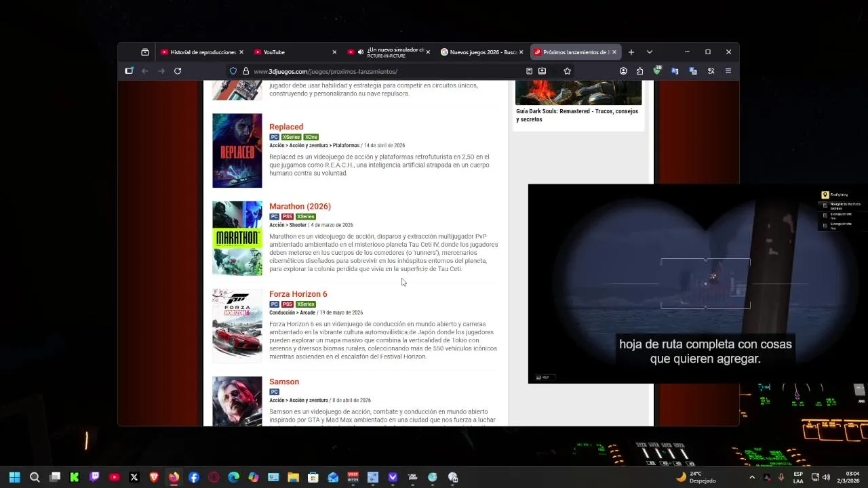Open the Guía Dark Souls Remastered article link
Image resolution: width=868 pixels, height=488 pixels.
[x=577, y=115]
